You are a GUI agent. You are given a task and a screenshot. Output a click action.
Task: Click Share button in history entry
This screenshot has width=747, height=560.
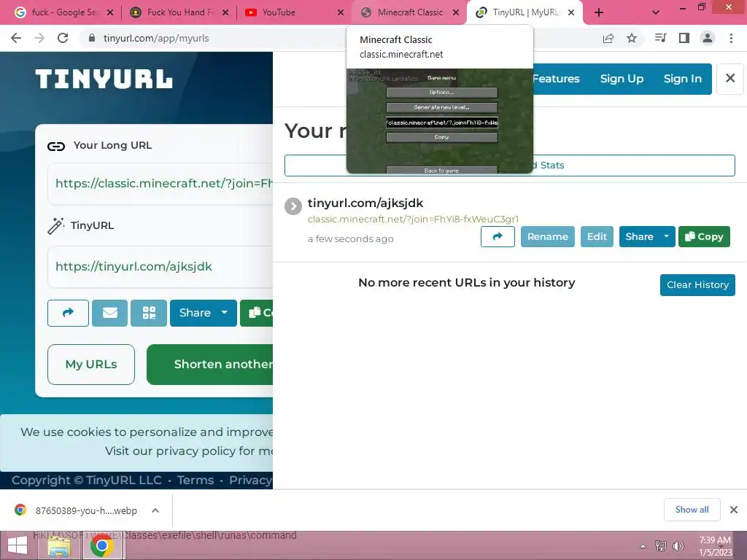point(639,237)
